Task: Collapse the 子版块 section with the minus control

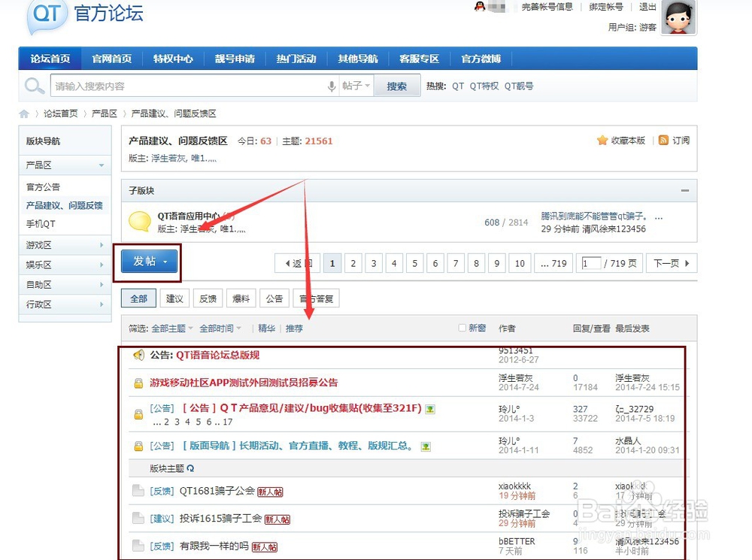Action: pos(685,190)
